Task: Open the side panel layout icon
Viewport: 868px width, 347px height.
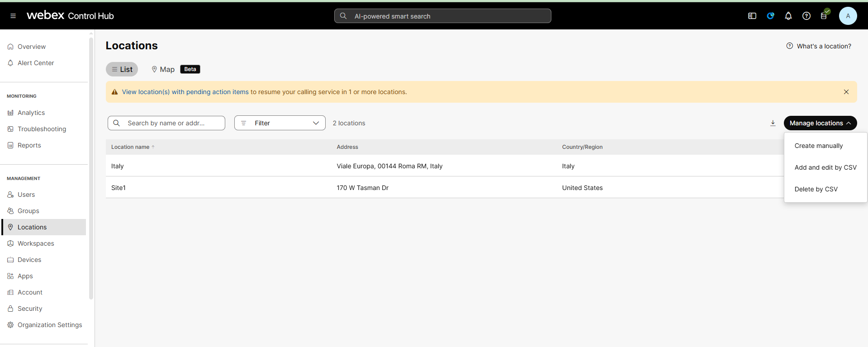Action: pyautogui.click(x=752, y=16)
